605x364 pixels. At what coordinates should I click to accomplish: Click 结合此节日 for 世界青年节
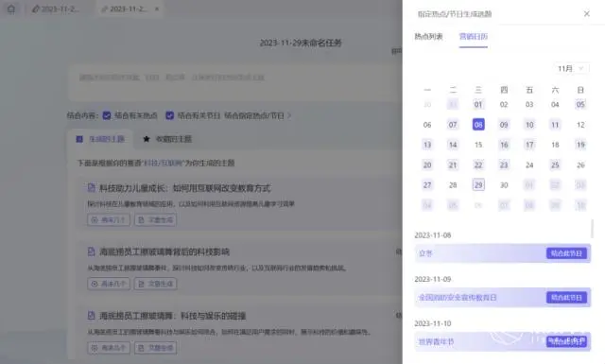566,341
